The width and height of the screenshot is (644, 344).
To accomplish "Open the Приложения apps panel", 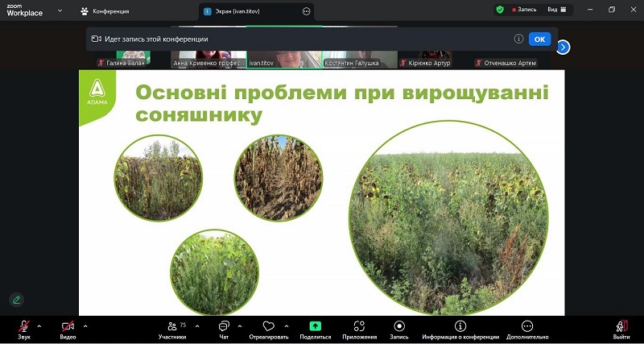I will click(359, 327).
